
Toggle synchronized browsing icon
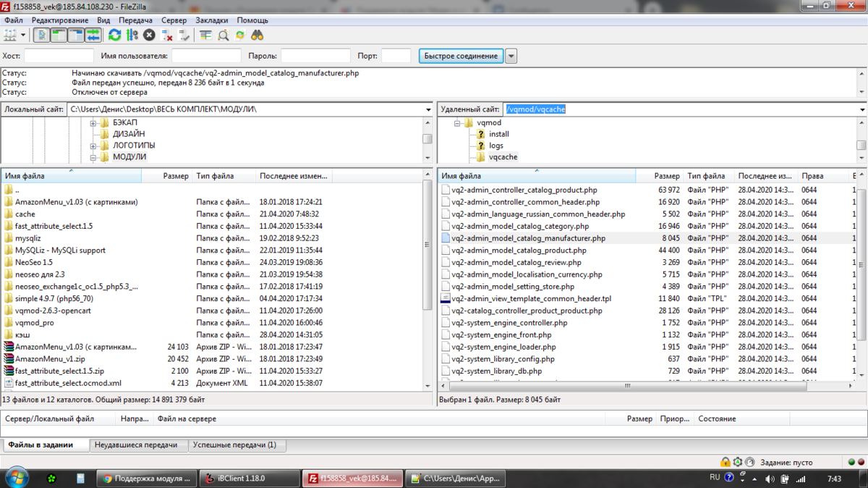240,35
